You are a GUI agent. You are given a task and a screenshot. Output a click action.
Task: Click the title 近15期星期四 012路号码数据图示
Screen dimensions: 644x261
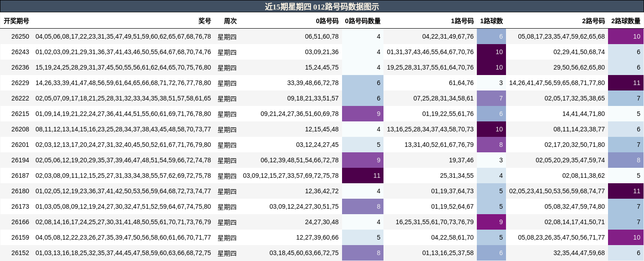[322, 6]
